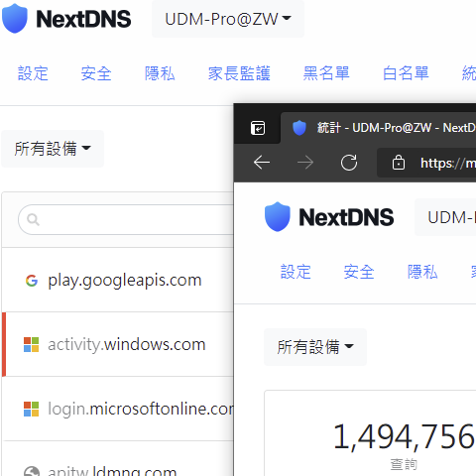Go to the 白名單 tab
Screen dimensions: 476x476
(x=406, y=73)
